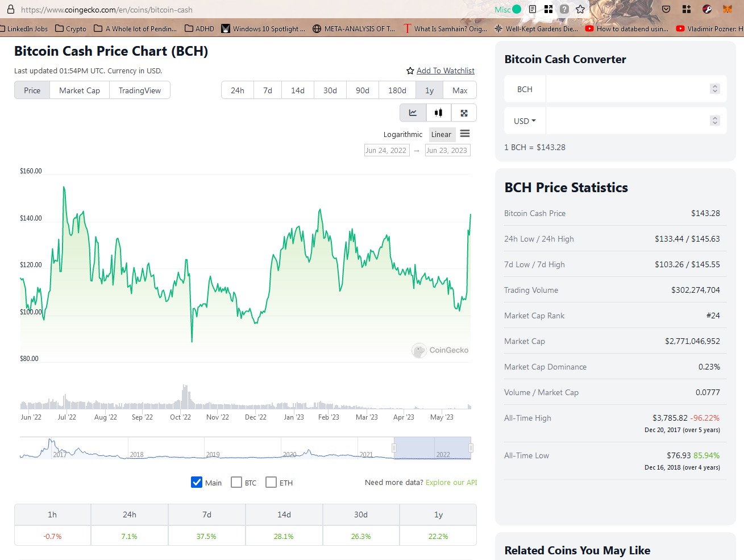The image size is (744, 560).
Task: Select the Price chart tab
Action: coord(32,90)
